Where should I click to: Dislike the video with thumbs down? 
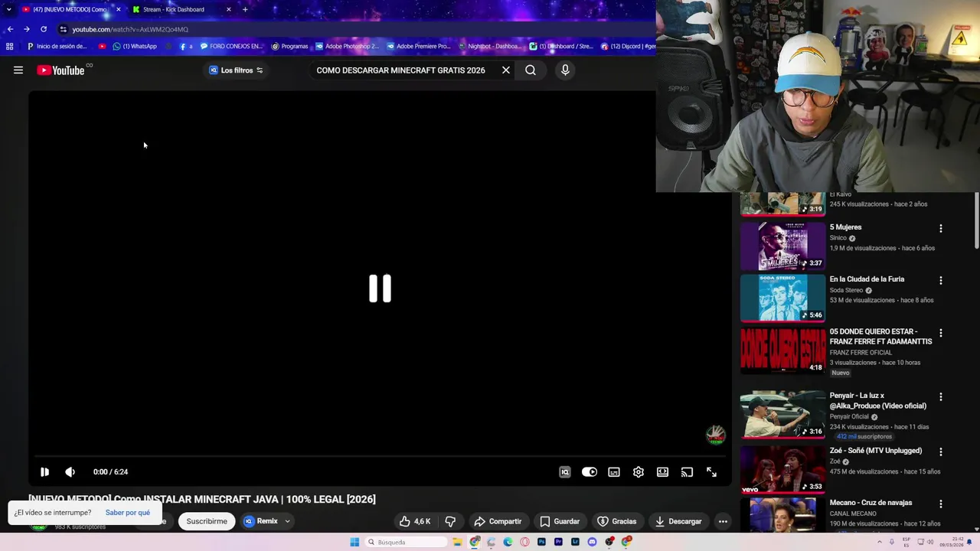(x=450, y=521)
